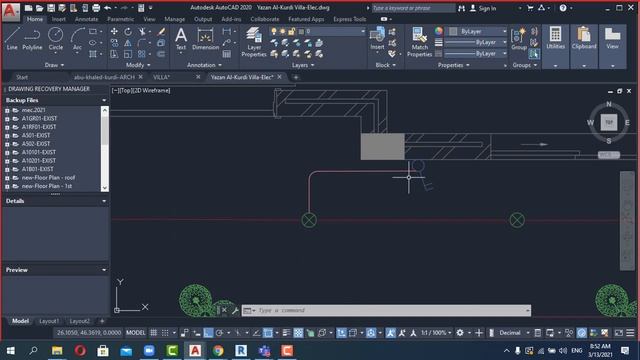640x360 pixels.
Task: Toggle snap mode in status bar
Action: coord(165,333)
